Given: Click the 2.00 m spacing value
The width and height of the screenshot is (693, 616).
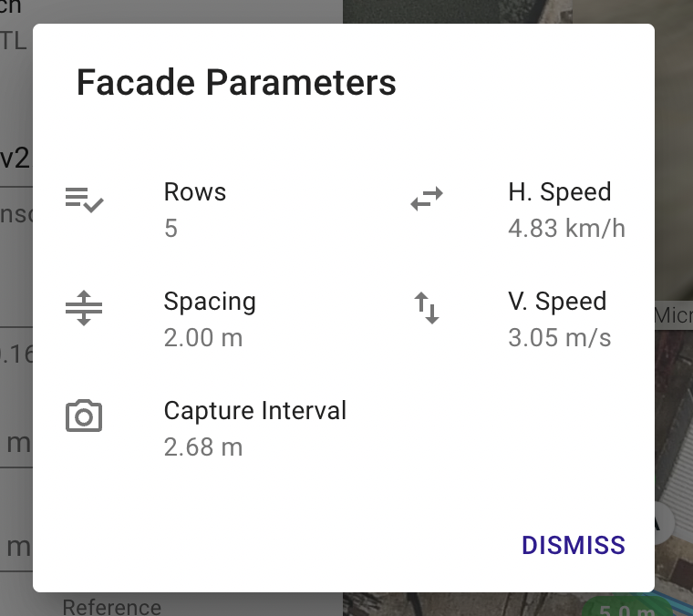Looking at the screenshot, I should point(203,338).
